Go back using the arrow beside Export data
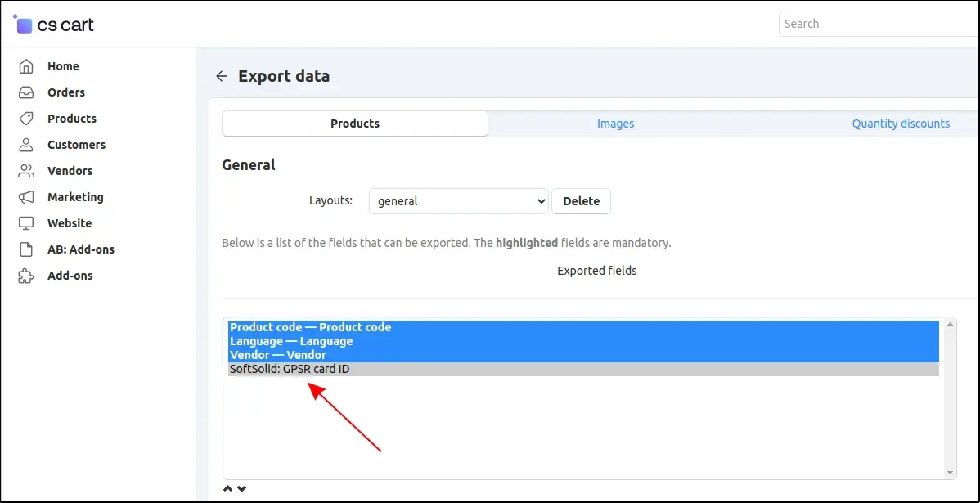This screenshot has height=503, width=980. tap(221, 76)
